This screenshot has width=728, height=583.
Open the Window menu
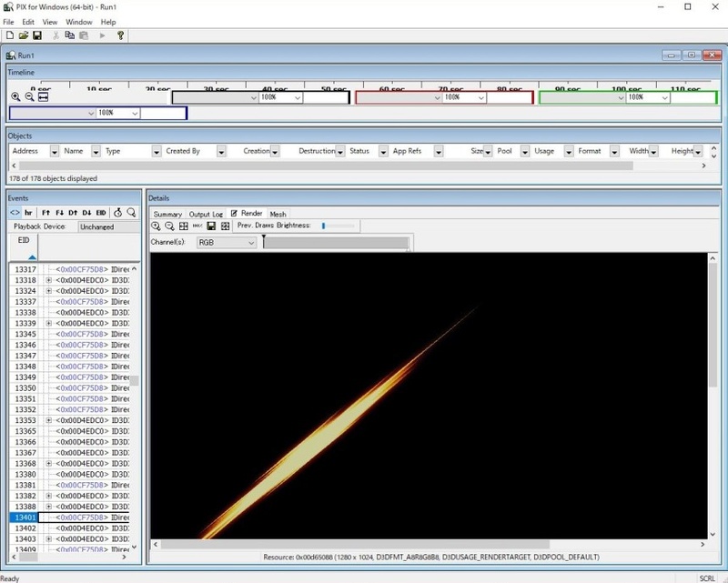[79, 22]
